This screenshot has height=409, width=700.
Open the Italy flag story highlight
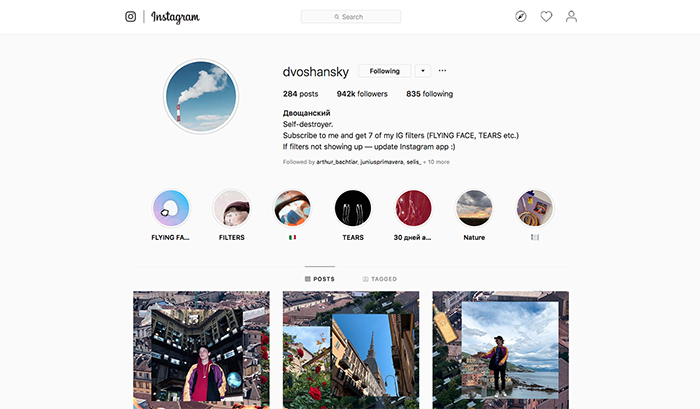click(x=292, y=208)
